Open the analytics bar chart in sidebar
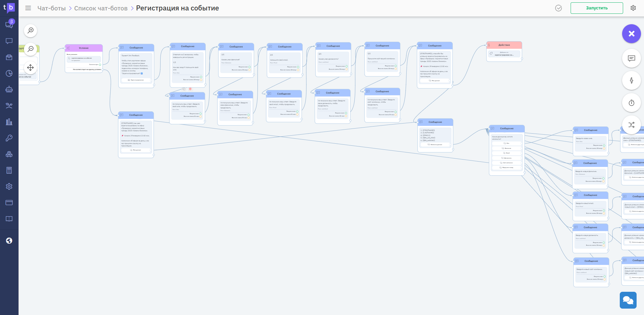 coord(9,121)
